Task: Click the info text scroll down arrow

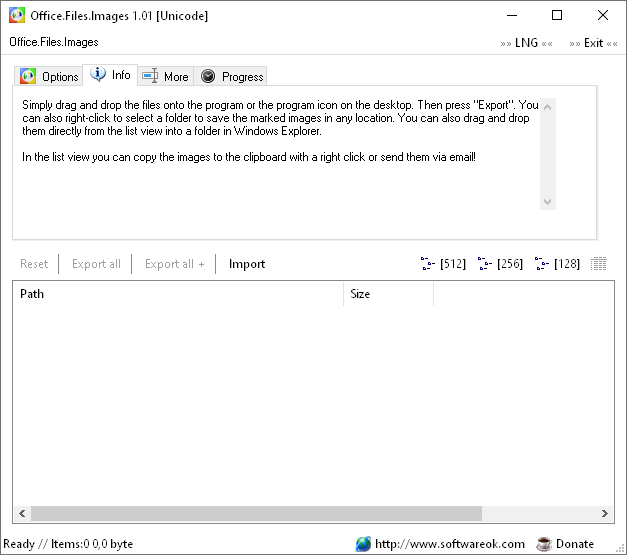Action: coord(547,202)
